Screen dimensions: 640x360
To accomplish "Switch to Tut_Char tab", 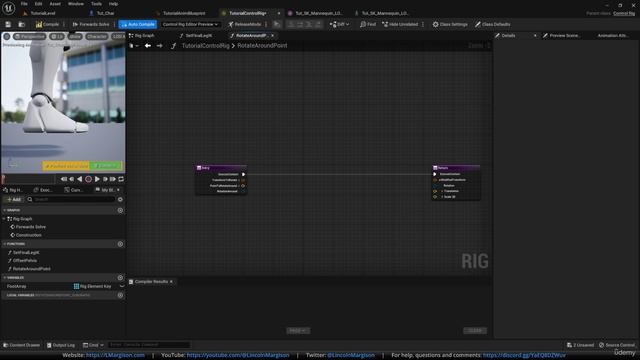I will click(102, 13).
